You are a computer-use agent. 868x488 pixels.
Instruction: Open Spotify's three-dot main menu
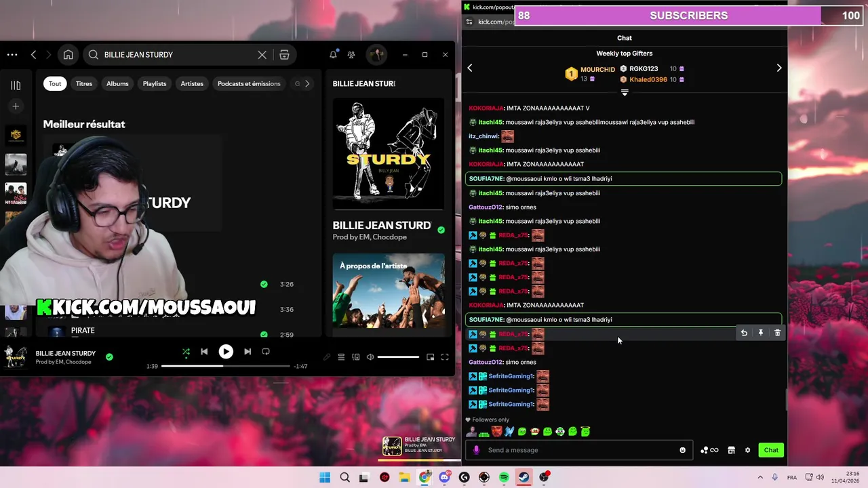[x=12, y=55]
